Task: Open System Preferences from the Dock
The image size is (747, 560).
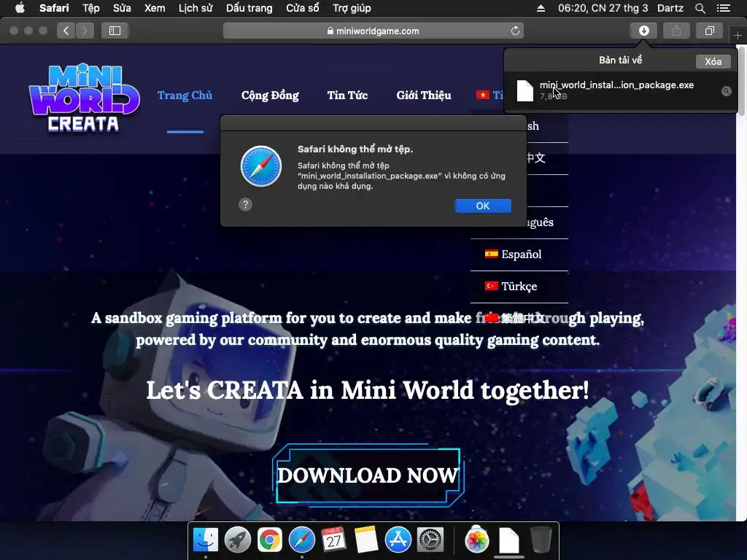Action: point(430,540)
